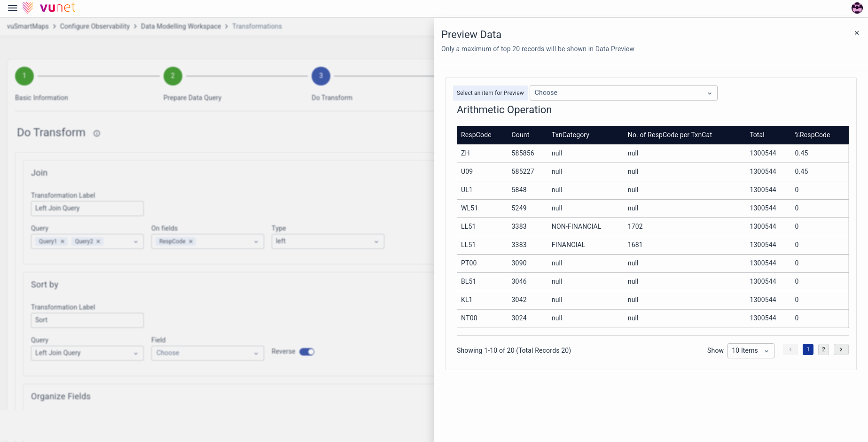Go to next page of preview records

[x=841, y=349]
